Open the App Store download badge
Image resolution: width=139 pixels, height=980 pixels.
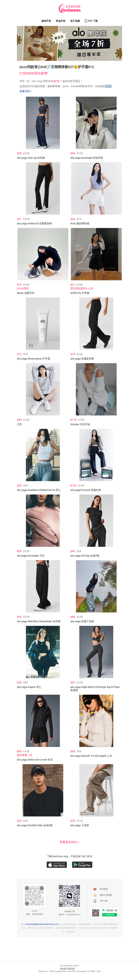(x=57, y=864)
